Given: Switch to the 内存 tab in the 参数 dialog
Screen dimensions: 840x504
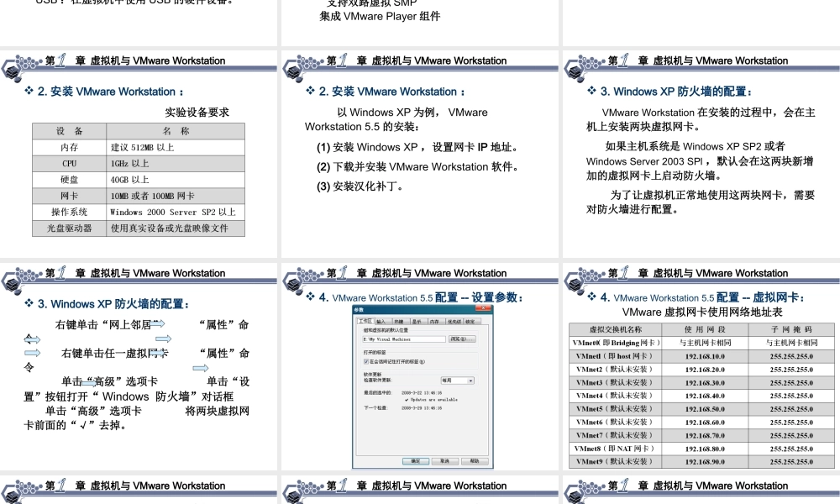Looking at the screenshot, I should pos(437,322).
